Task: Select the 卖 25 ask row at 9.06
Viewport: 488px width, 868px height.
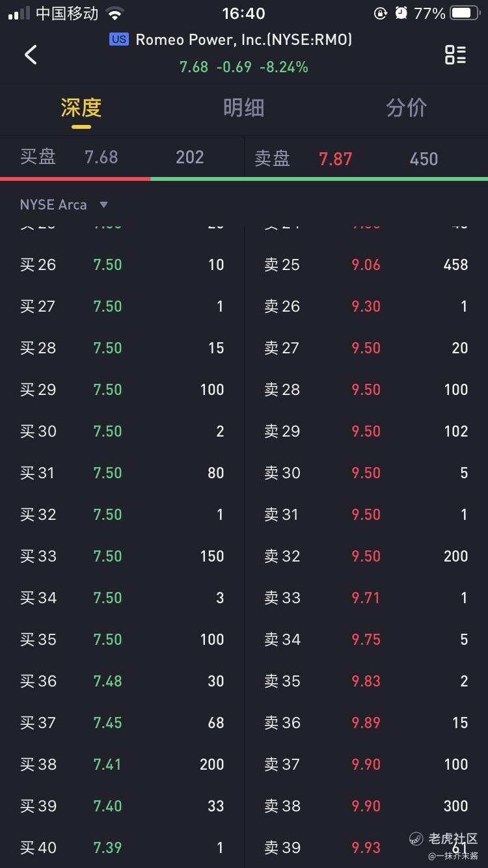Action: tap(366, 264)
